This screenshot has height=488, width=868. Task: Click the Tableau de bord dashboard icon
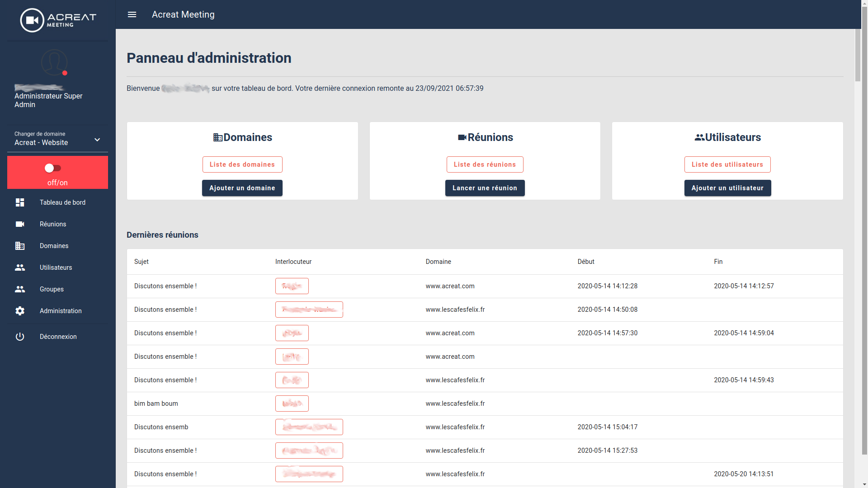[20, 202]
